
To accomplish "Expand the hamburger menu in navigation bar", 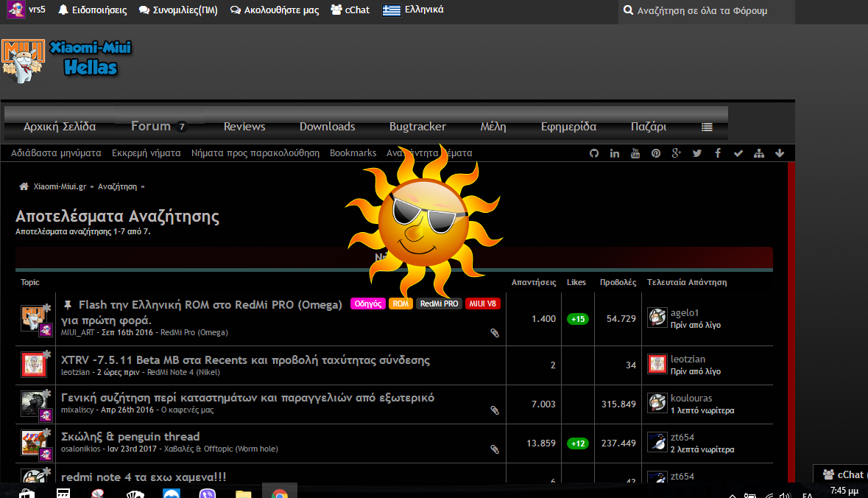I will (x=707, y=127).
